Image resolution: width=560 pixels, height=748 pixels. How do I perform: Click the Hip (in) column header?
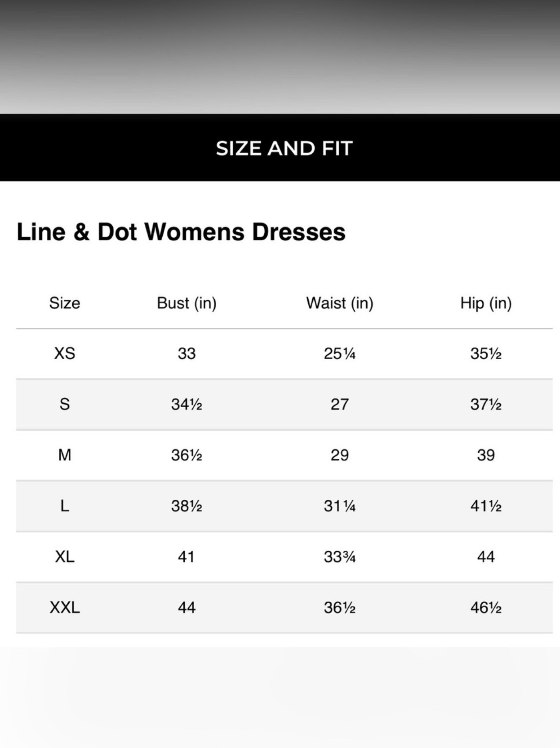(x=486, y=303)
